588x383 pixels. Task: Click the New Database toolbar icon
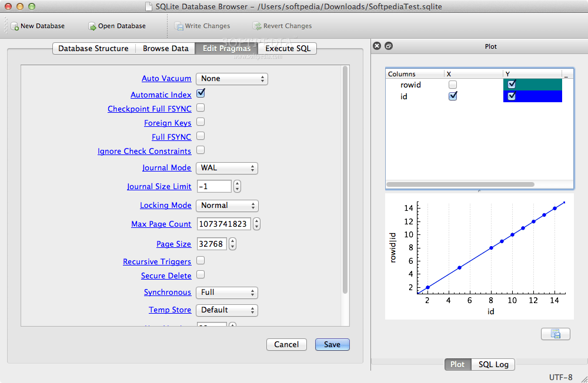click(x=15, y=26)
